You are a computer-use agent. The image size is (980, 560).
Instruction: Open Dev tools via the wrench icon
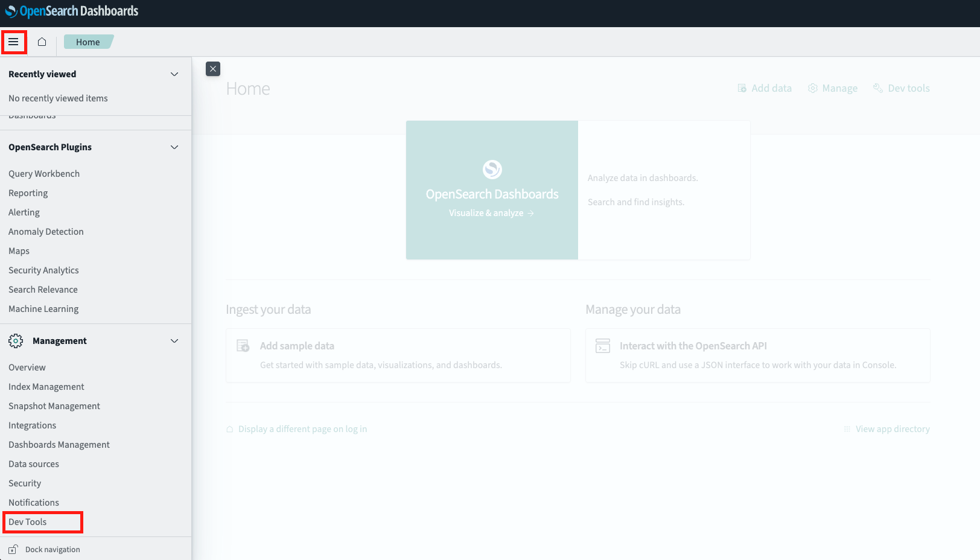(878, 87)
